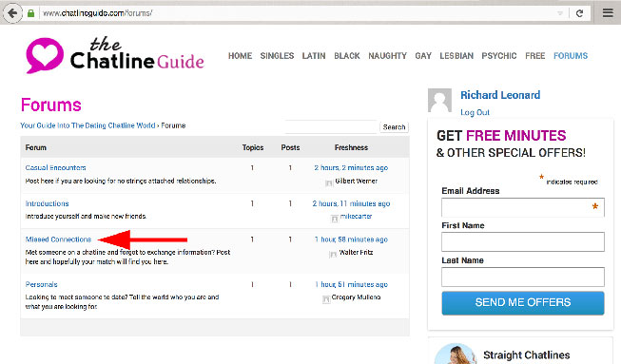621x364 pixels.
Task: Click the green padlock security icon
Action: pos(30,13)
